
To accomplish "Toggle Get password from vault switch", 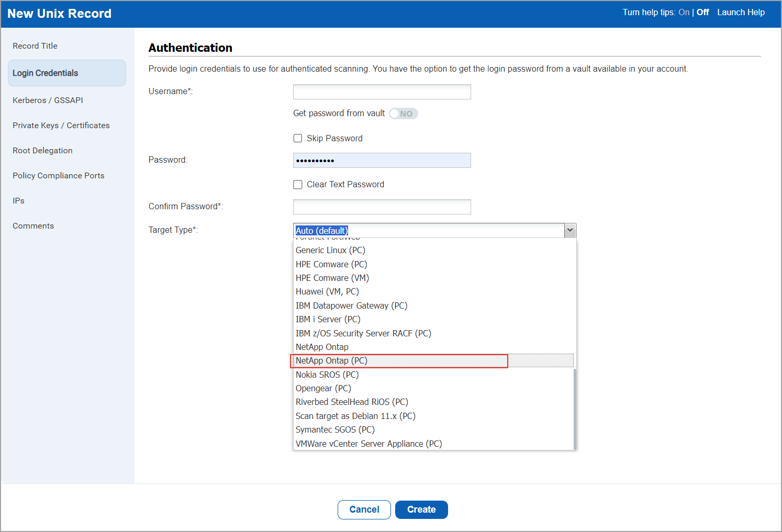I will [x=403, y=113].
